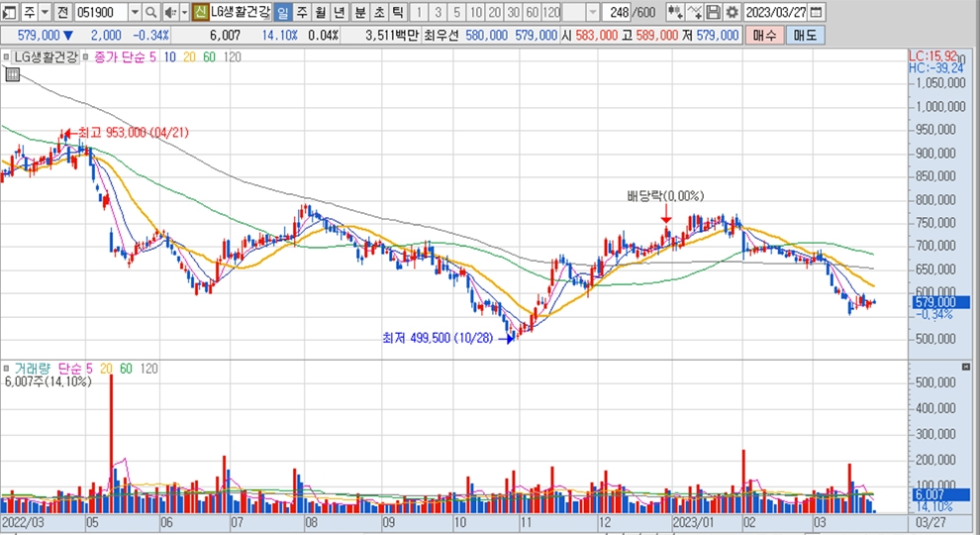Click the 매도 sell button

click(x=805, y=35)
